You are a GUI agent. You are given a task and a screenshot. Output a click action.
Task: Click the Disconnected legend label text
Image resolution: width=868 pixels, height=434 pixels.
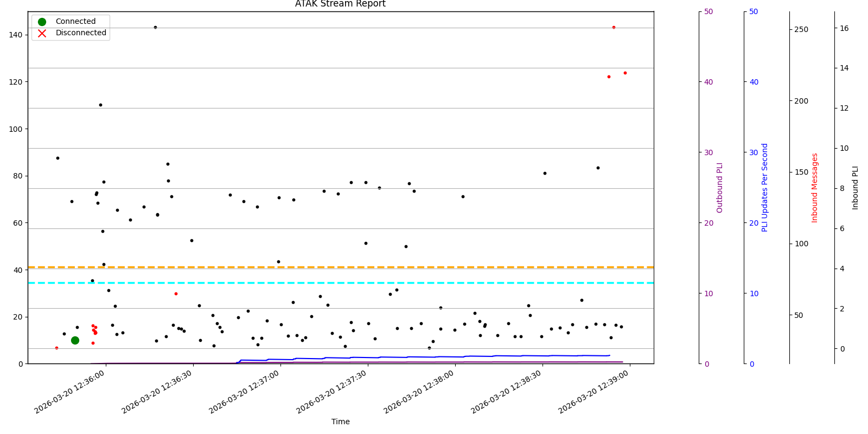81,33
